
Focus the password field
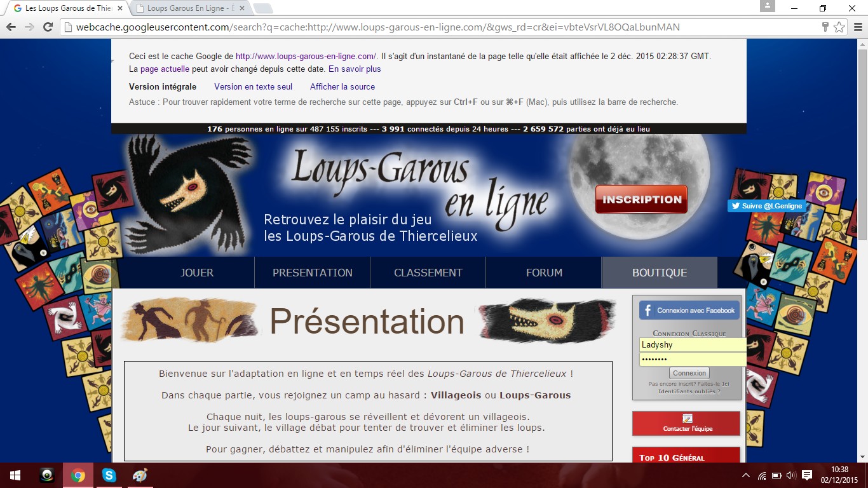(693, 359)
